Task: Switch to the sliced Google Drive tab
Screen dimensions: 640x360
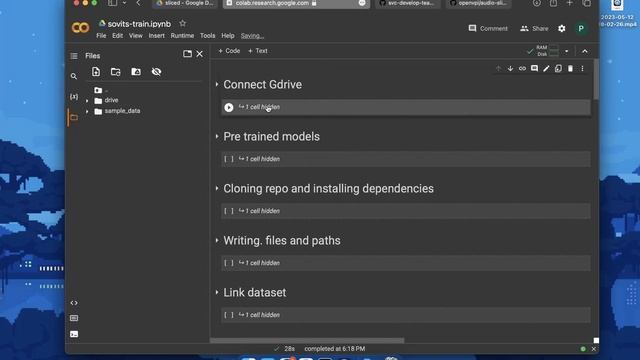Action: 185,3
